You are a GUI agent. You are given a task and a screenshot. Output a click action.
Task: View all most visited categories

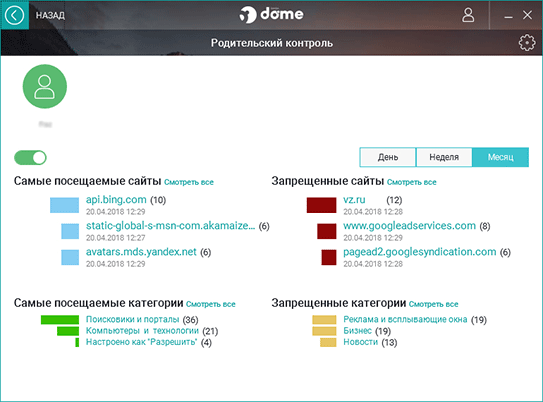click(211, 304)
